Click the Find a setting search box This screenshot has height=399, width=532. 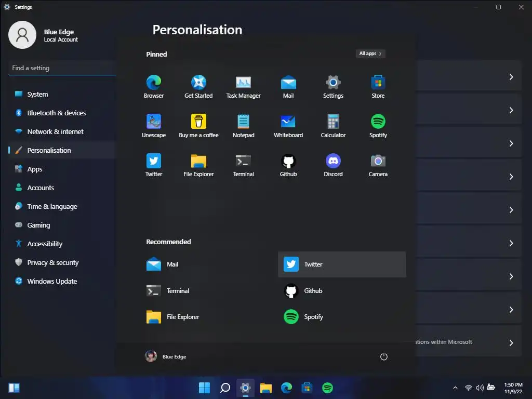(x=62, y=68)
